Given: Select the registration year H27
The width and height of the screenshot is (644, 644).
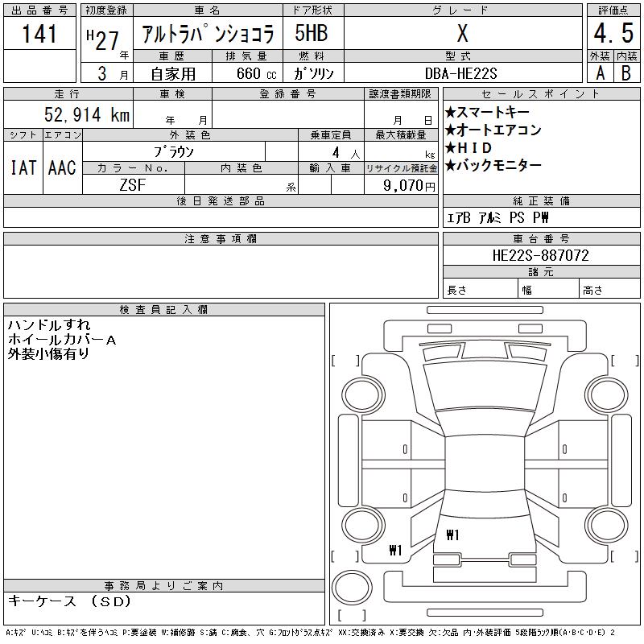Looking at the screenshot, I should click(103, 40).
